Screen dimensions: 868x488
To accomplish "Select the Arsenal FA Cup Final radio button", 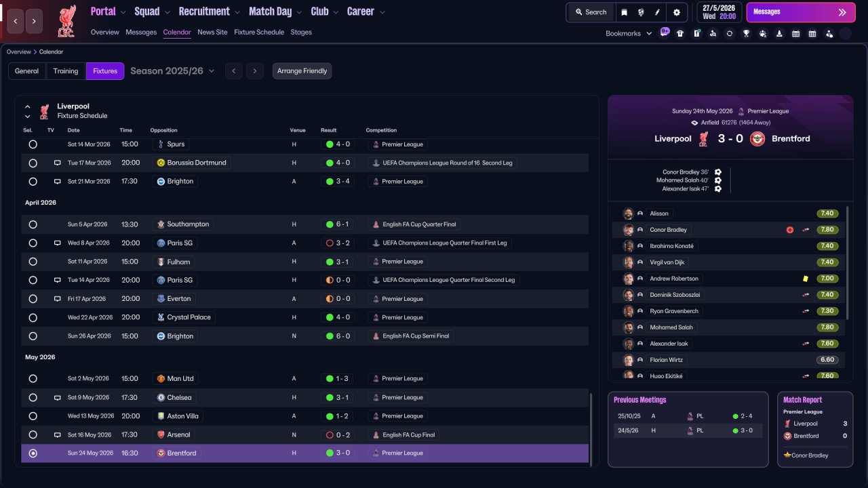I will [x=33, y=435].
